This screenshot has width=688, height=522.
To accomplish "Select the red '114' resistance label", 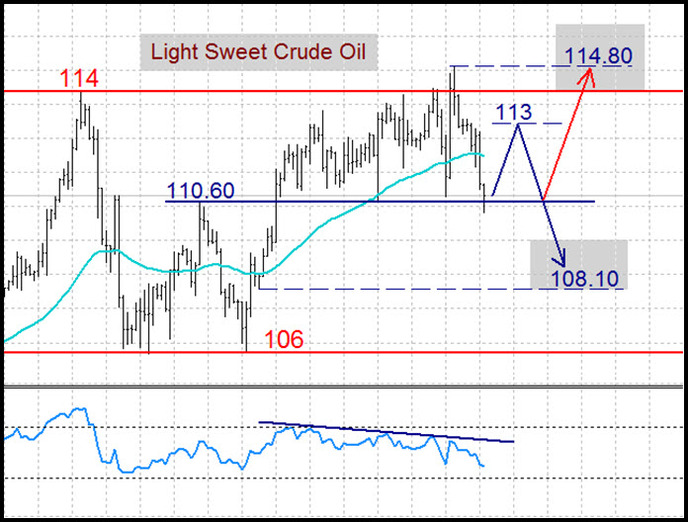I will [79, 79].
